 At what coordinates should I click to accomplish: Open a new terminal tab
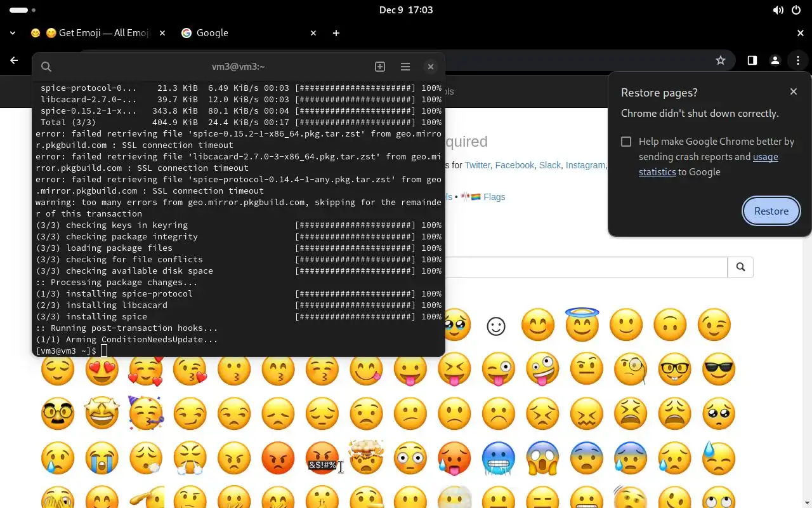point(380,67)
